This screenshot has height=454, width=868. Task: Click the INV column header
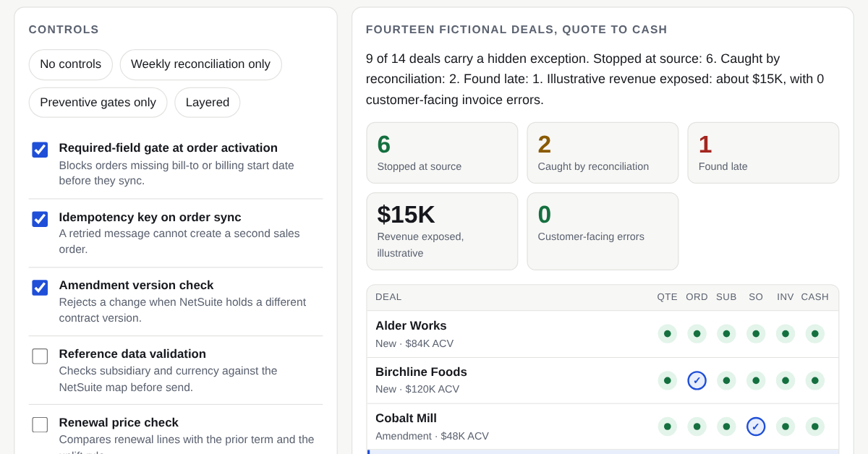pyautogui.click(x=786, y=297)
